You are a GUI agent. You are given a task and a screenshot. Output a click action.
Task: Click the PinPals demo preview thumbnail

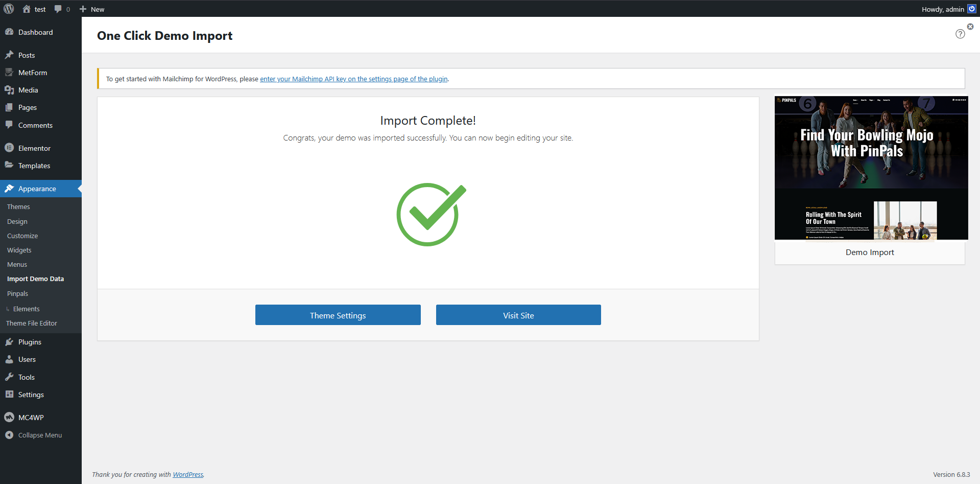pos(871,168)
